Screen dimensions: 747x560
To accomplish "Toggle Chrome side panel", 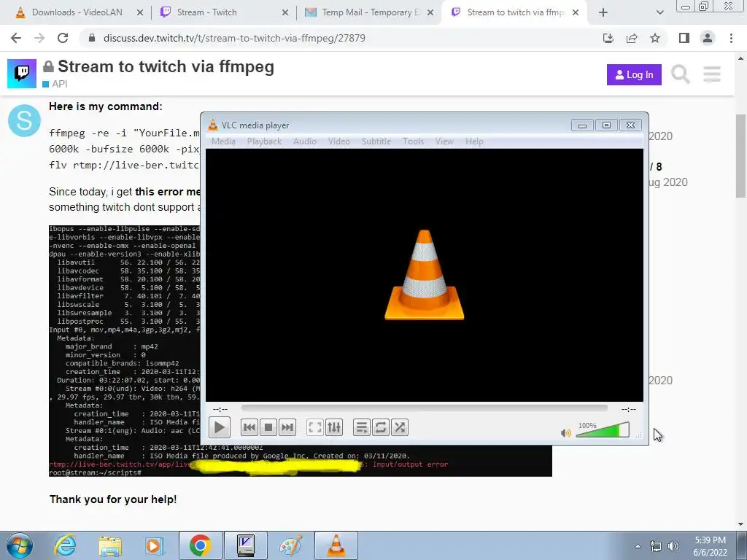I will pos(684,38).
